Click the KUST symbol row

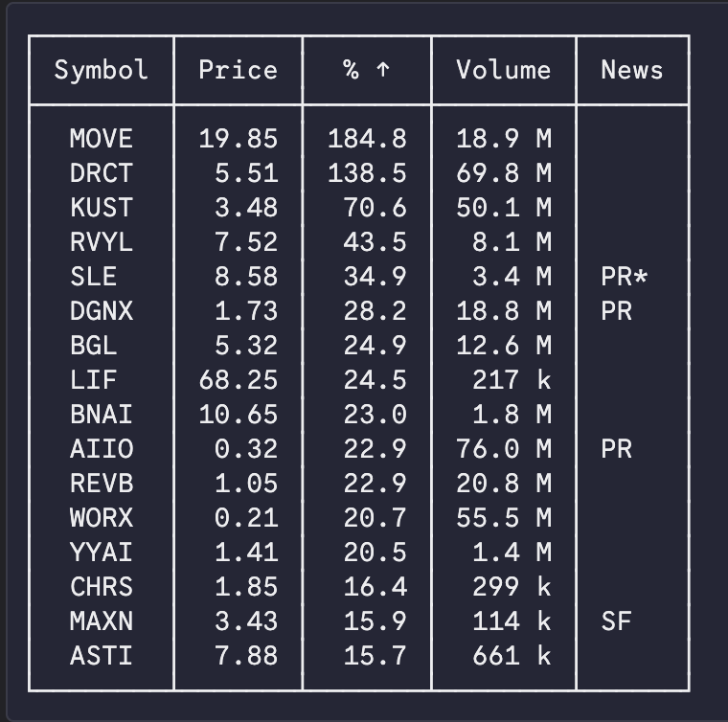click(101, 208)
